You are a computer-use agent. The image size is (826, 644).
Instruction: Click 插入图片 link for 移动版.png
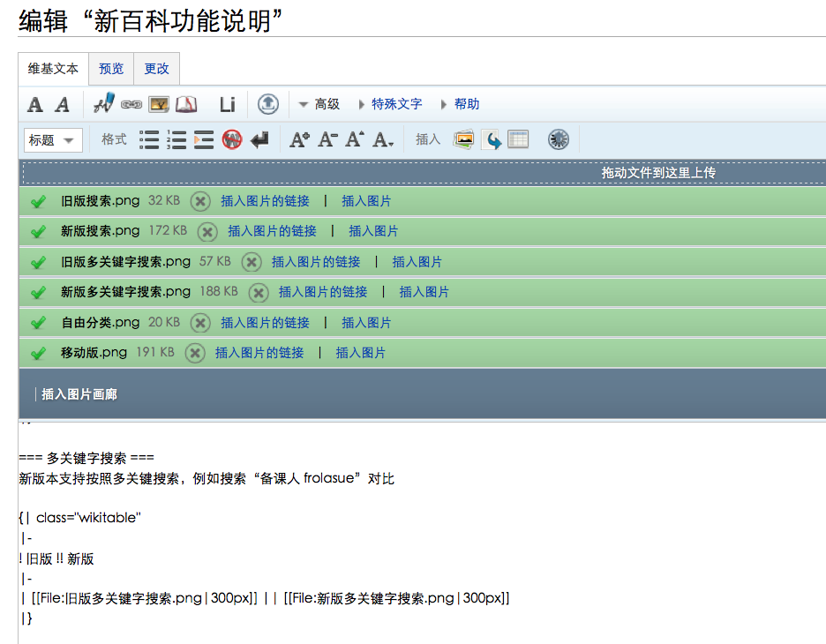pos(360,353)
